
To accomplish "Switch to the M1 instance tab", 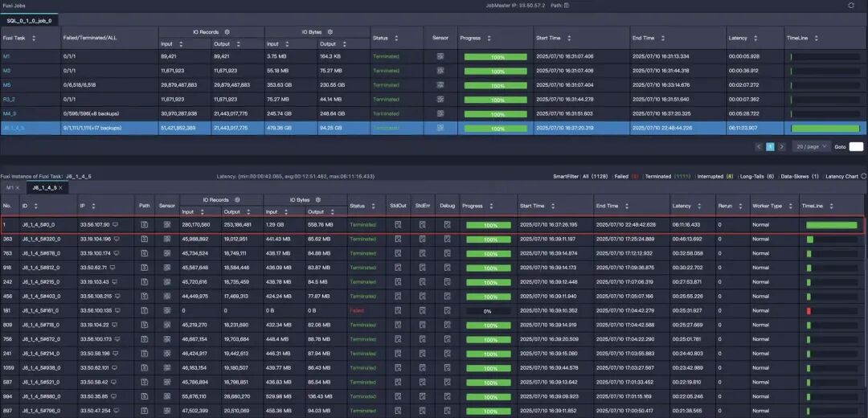I will pyautogui.click(x=12, y=187).
